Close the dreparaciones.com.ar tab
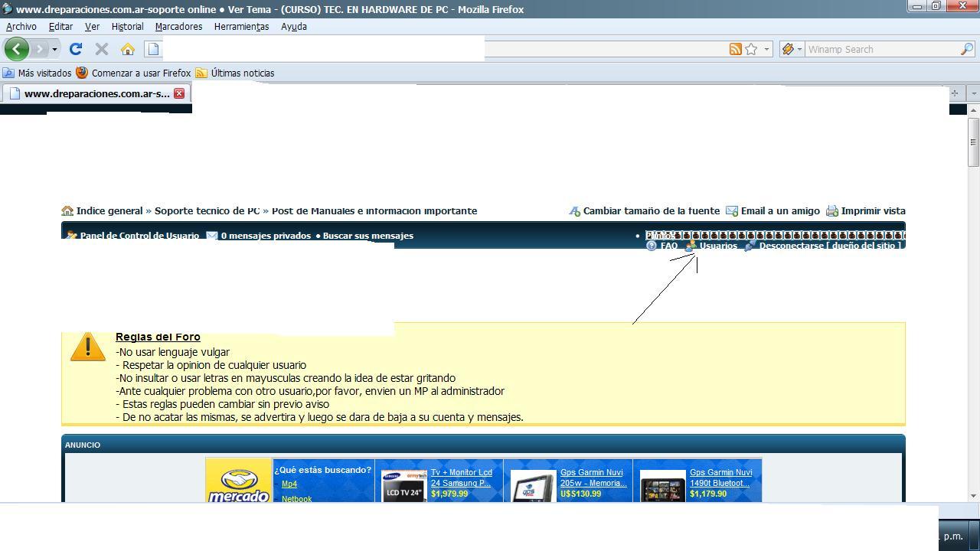This screenshot has height=551, width=980. pos(179,93)
